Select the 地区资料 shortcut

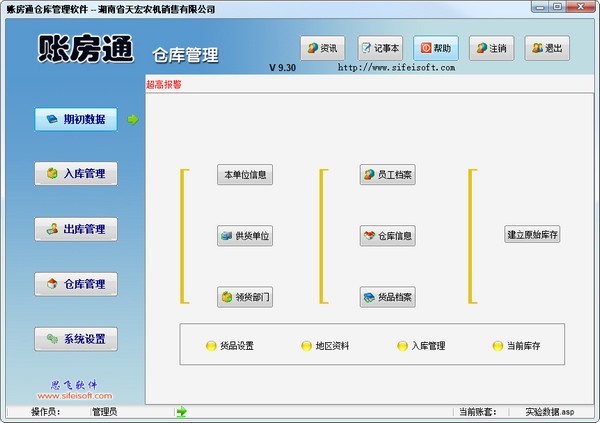[325, 346]
